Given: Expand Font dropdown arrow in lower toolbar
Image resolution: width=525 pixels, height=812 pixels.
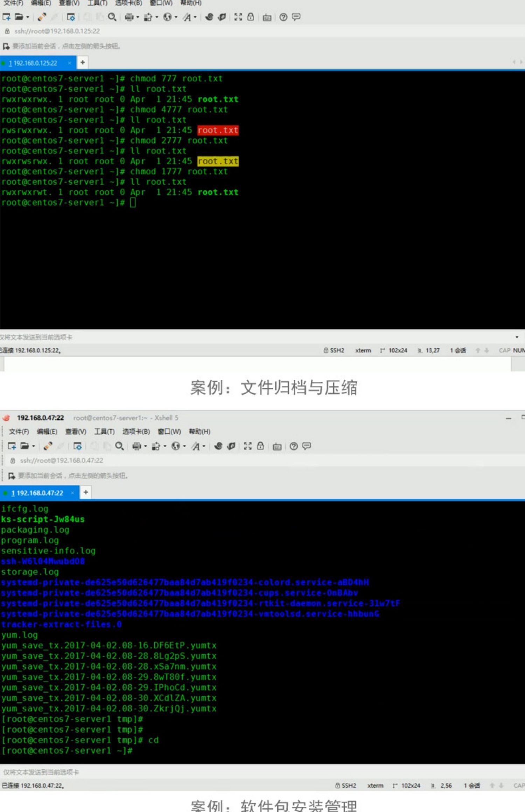Looking at the screenshot, I should 204,446.
